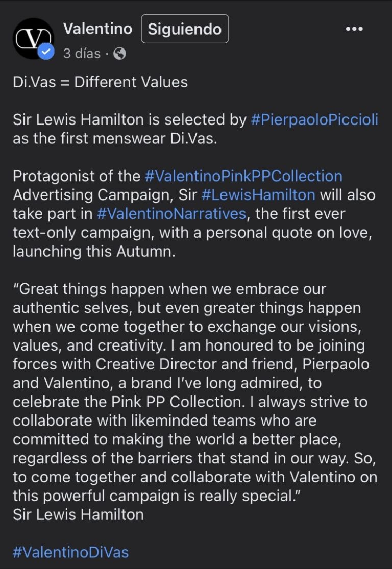Open the #PierpaoloPiccioli hashtag
This screenshot has height=569, width=392.
point(314,120)
